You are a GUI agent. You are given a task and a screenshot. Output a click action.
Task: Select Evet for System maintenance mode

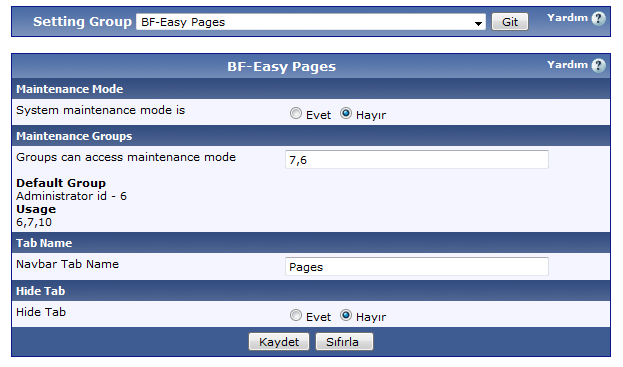(x=296, y=114)
